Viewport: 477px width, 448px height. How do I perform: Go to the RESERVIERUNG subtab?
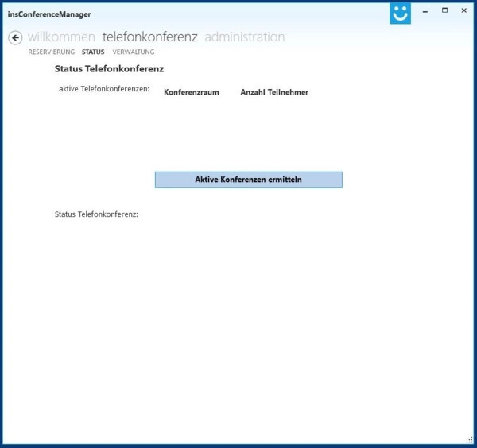click(51, 52)
